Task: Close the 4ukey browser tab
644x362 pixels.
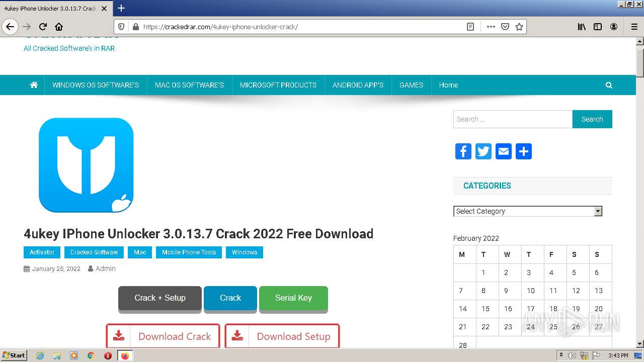Action: [x=104, y=9]
